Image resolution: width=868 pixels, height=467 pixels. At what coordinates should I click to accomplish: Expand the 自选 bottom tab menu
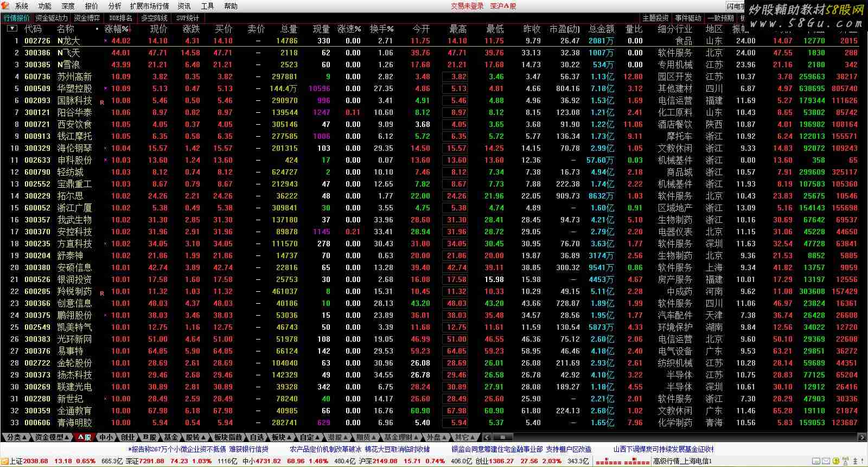(x=258, y=437)
